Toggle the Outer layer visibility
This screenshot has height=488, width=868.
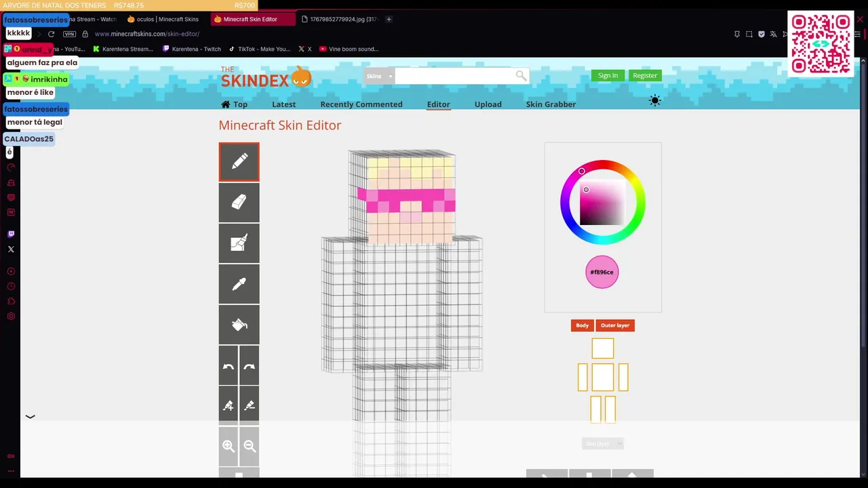click(615, 325)
